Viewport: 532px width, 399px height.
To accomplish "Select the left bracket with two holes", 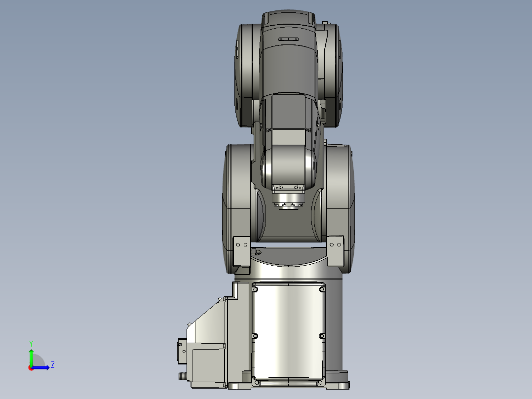I will coord(242,251).
